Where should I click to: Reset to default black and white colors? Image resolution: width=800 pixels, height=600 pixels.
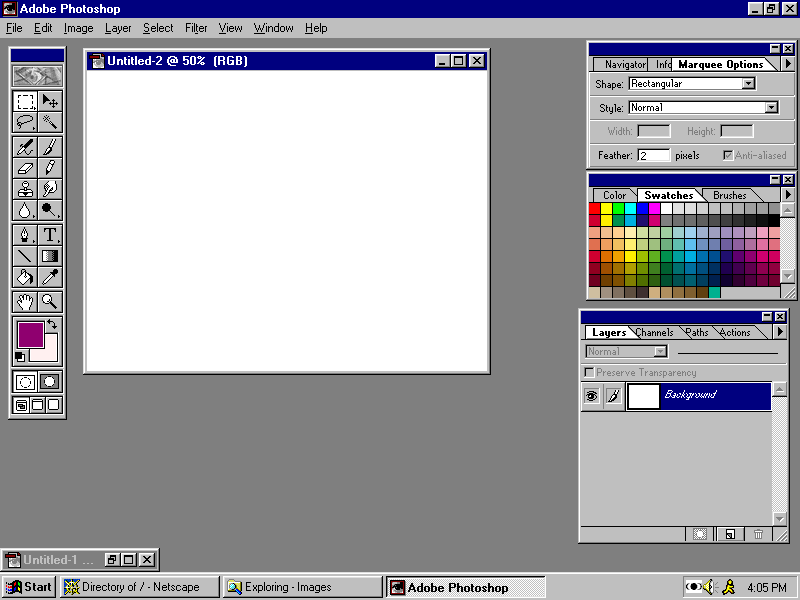coord(19,357)
